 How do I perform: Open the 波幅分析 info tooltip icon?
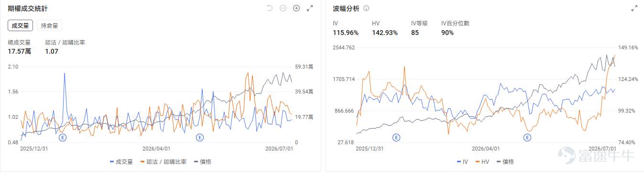[366, 9]
